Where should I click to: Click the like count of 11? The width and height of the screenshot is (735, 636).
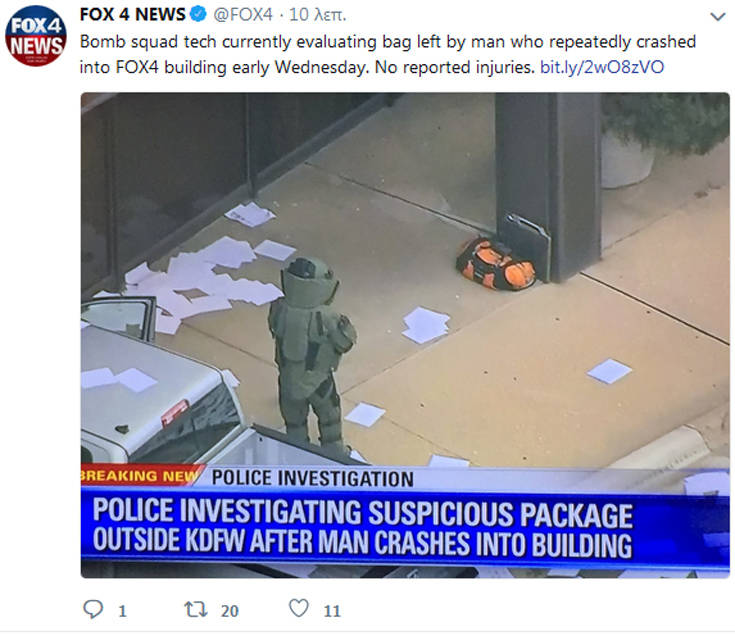(x=332, y=611)
